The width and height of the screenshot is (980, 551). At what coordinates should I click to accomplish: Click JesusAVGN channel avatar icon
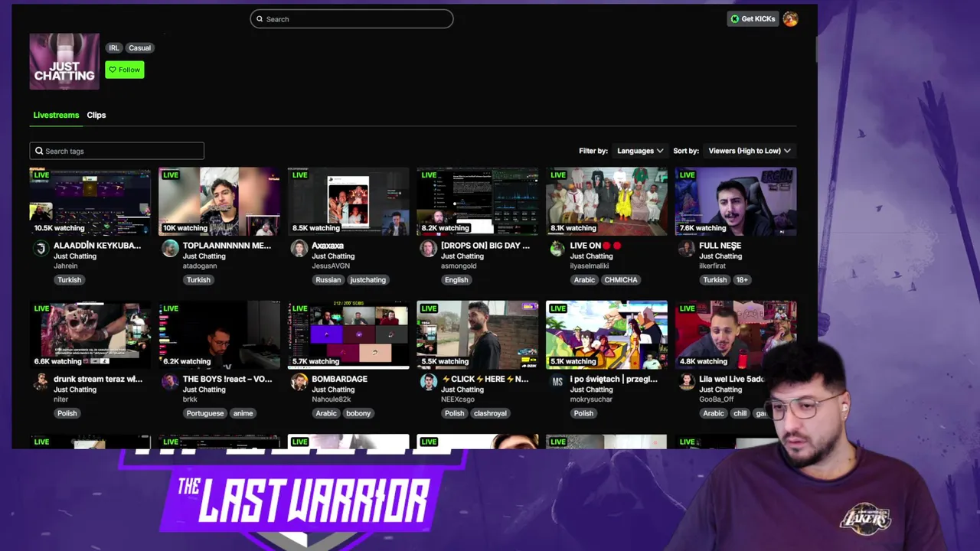(x=299, y=248)
